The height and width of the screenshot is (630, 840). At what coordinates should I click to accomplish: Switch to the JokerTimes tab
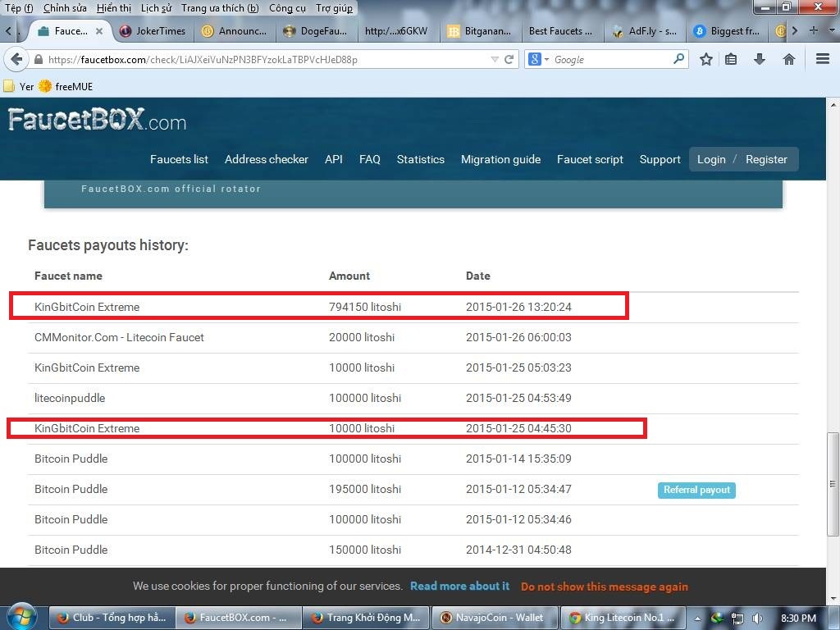pos(153,31)
